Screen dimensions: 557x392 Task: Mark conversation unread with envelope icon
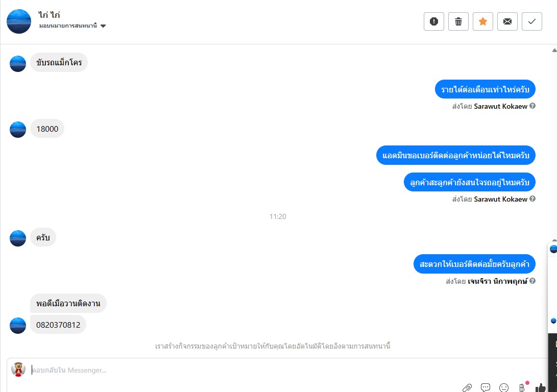click(x=507, y=21)
